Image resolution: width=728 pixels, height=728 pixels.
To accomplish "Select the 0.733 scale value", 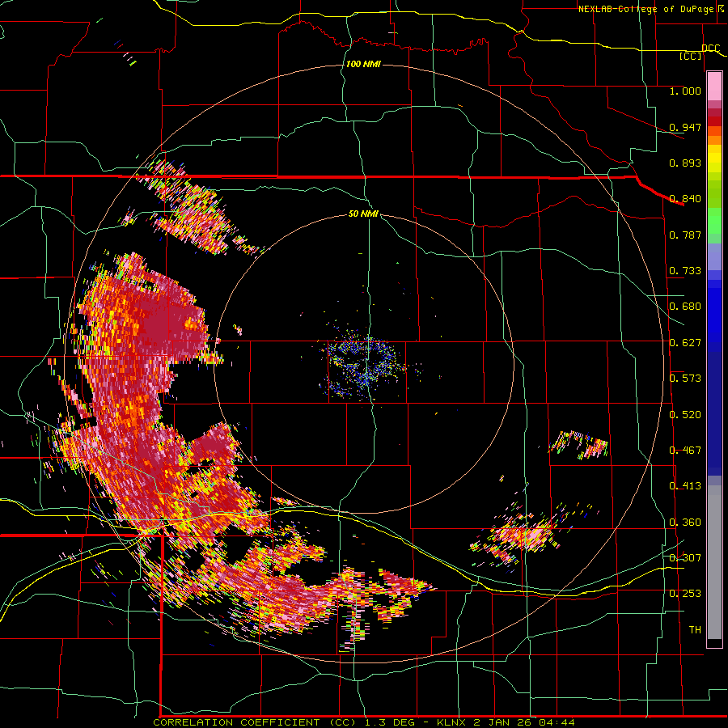I will (685, 271).
